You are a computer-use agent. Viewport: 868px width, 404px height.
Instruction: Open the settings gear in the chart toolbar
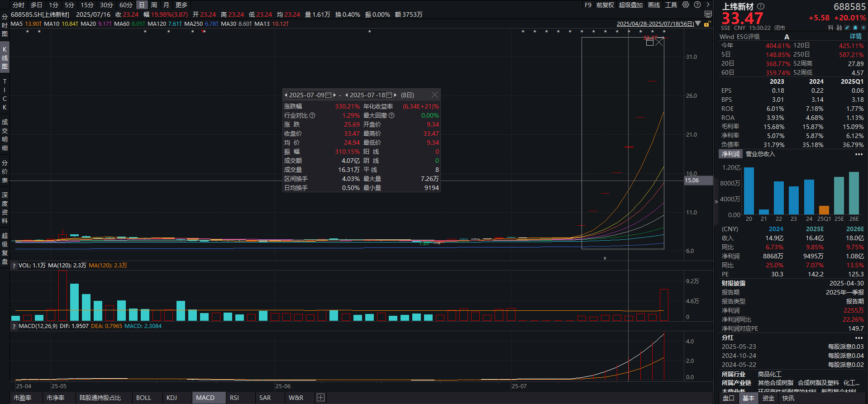686,5
